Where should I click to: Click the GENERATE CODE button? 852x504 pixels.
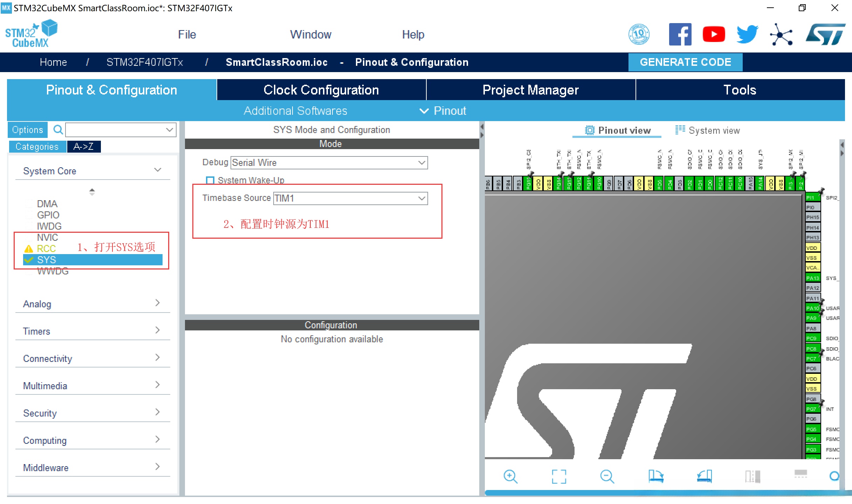pos(685,62)
